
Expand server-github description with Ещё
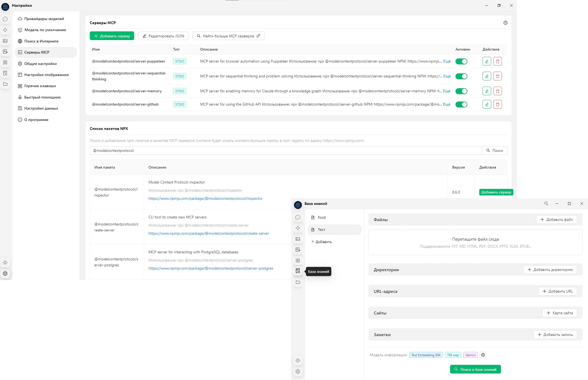click(x=447, y=104)
